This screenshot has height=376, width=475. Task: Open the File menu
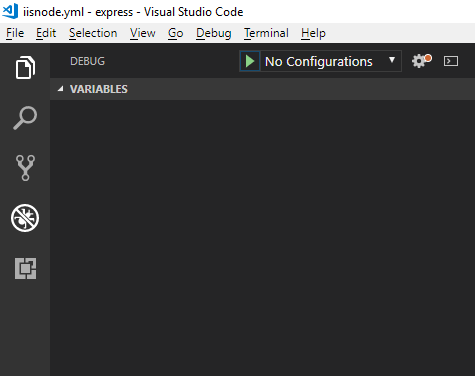point(15,33)
